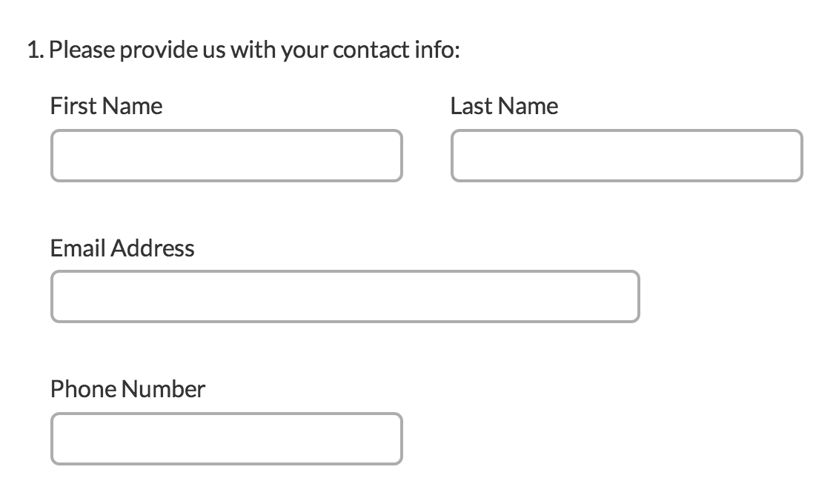This screenshot has width=836, height=504.
Task: Focus the box beneath Phone Number
Action: (226, 439)
